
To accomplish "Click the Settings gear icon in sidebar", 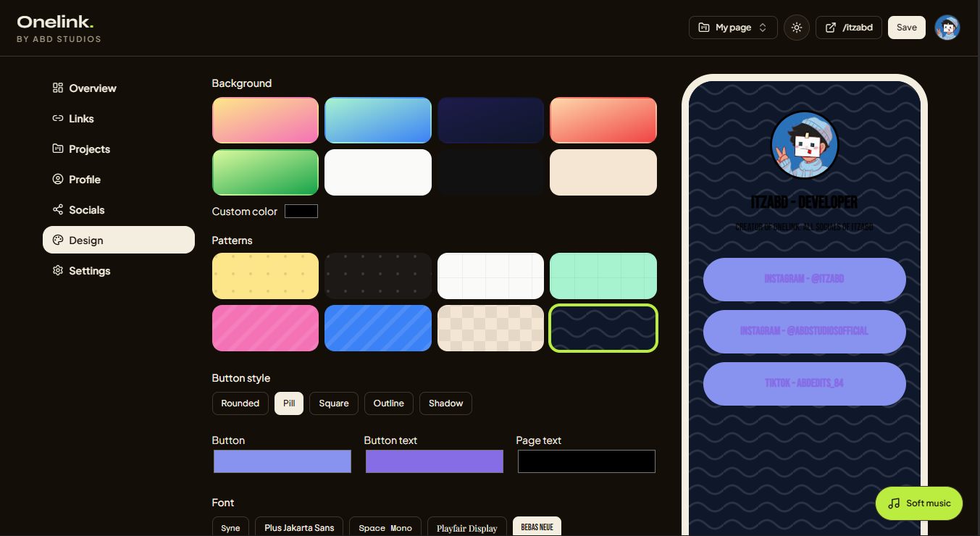I will tap(58, 271).
